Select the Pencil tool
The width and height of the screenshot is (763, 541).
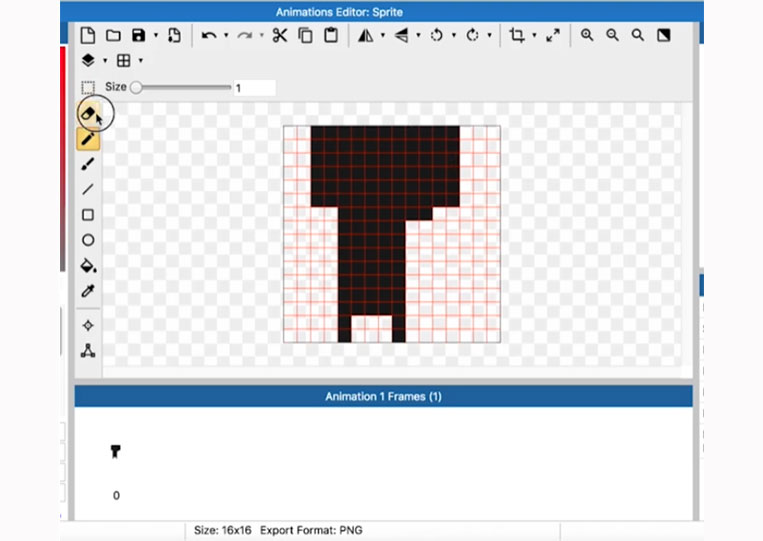point(88,139)
